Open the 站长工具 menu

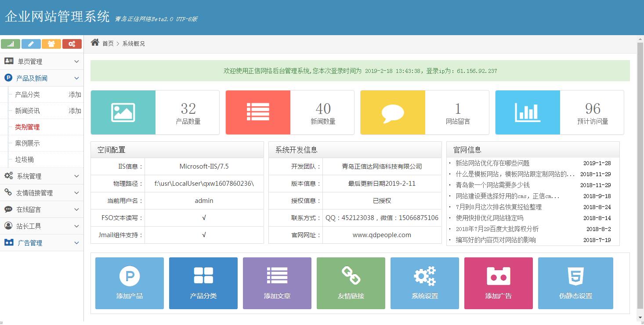tap(42, 226)
